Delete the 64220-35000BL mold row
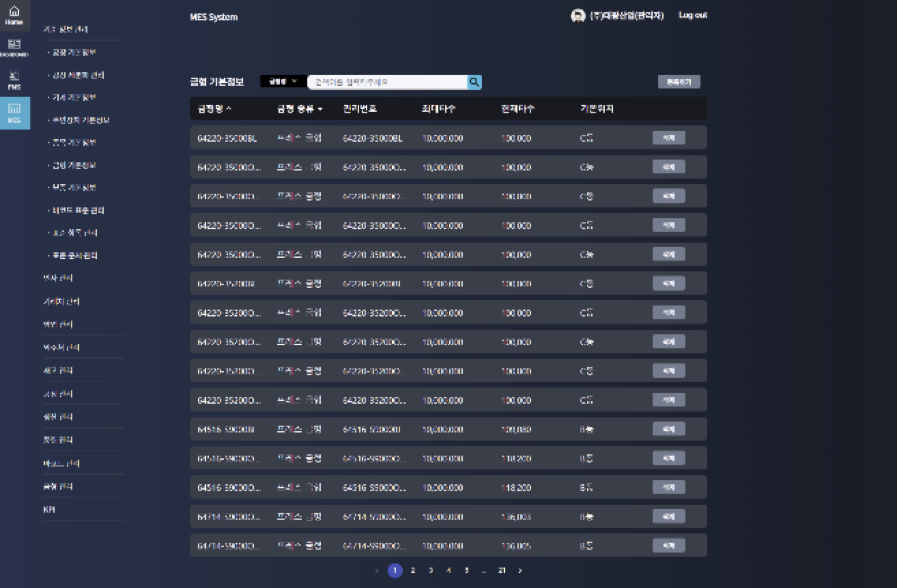The width and height of the screenshot is (897, 588). [669, 138]
